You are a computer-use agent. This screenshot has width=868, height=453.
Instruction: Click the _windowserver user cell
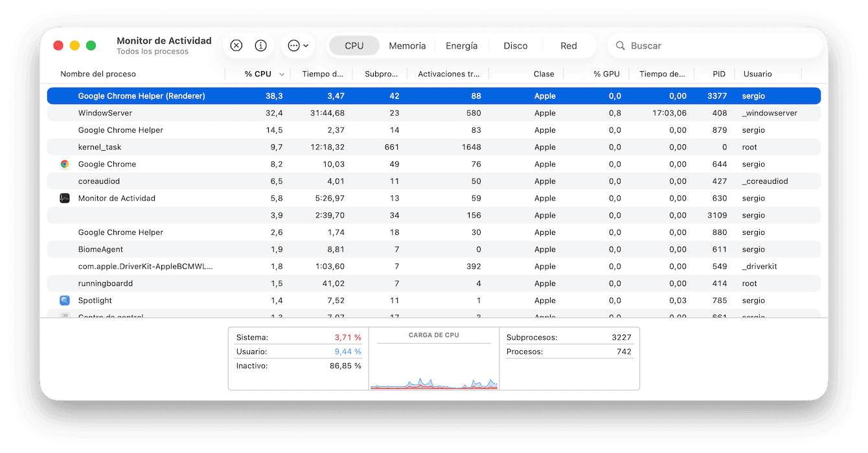tap(770, 113)
